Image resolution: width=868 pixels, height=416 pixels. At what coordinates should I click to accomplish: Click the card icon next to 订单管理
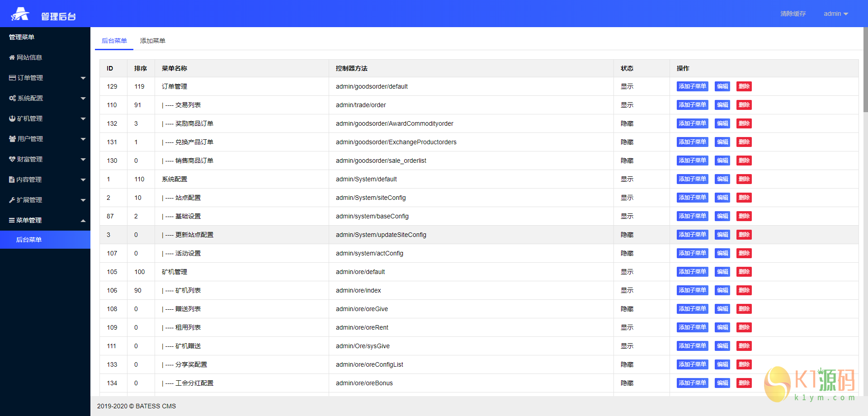pos(13,78)
